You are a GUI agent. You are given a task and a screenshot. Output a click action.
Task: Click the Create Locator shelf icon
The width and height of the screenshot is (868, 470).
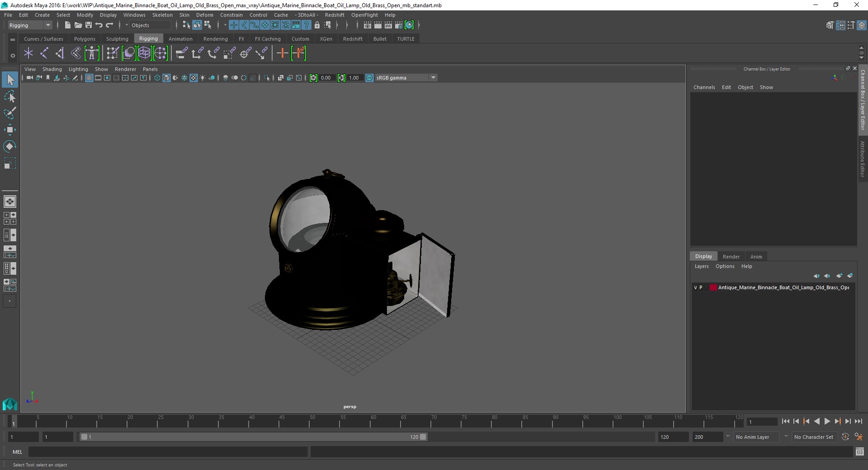click(28, 53)
